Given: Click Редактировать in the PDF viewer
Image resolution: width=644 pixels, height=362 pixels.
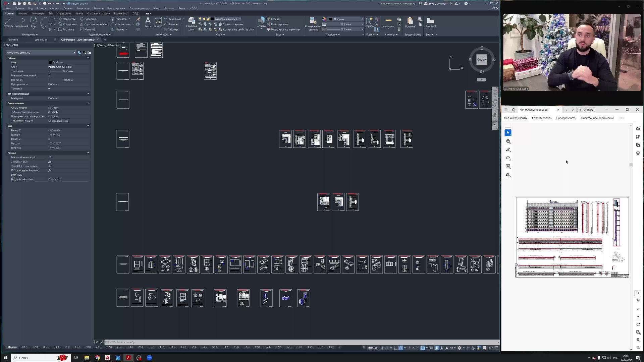Looking at the screenshot, I should coord(541,118).
